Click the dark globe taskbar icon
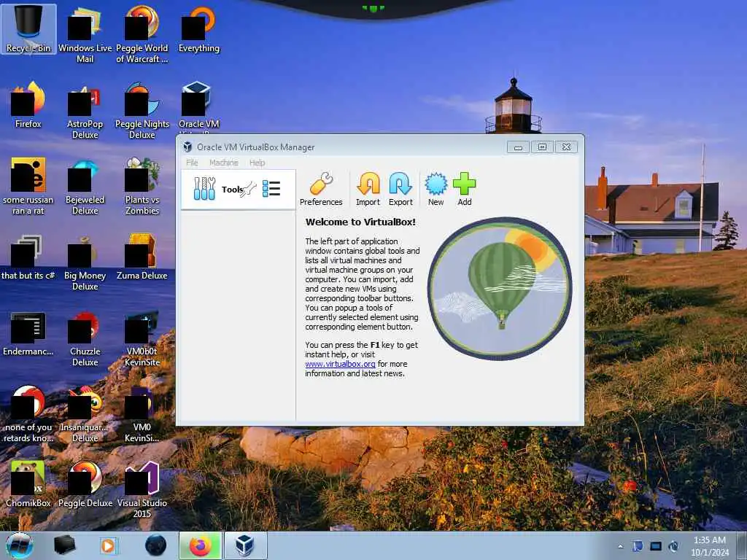The width and height of the screenshot is (747, 560). tap(155, 545)
